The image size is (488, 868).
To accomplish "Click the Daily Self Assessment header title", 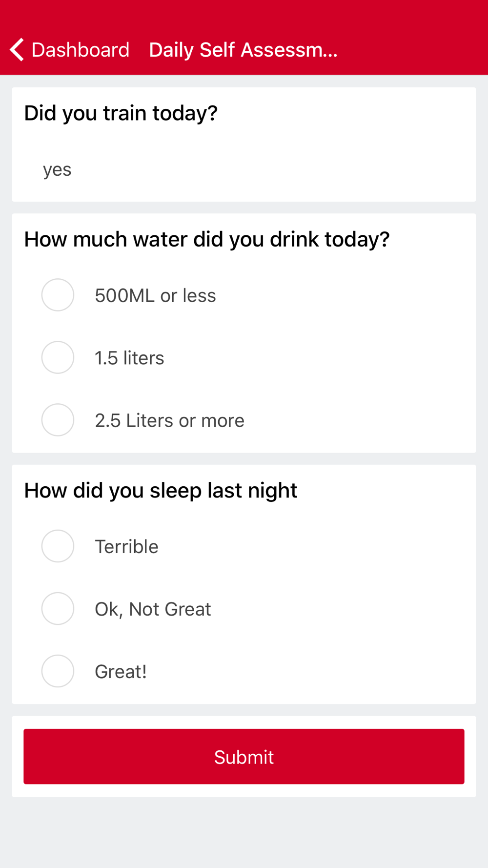I will pos(243,50).
